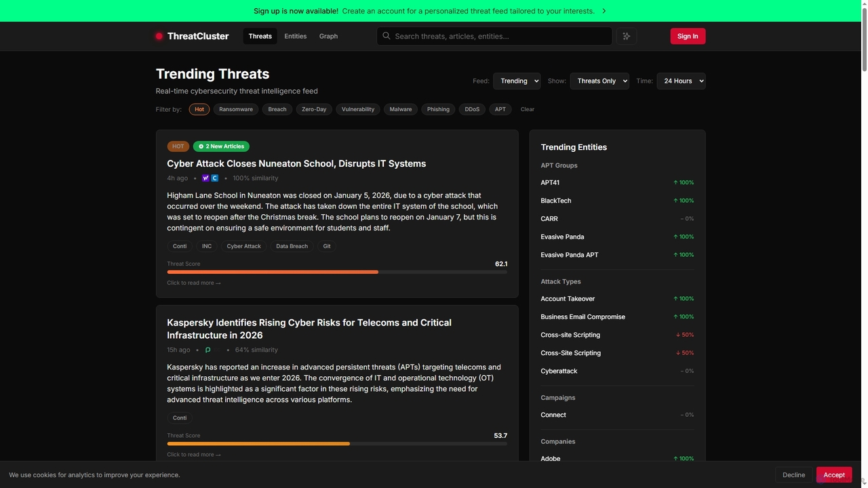Toggle the Malware filter chip
The height and width of the screenshot is (488, 868).
point(401,109)
